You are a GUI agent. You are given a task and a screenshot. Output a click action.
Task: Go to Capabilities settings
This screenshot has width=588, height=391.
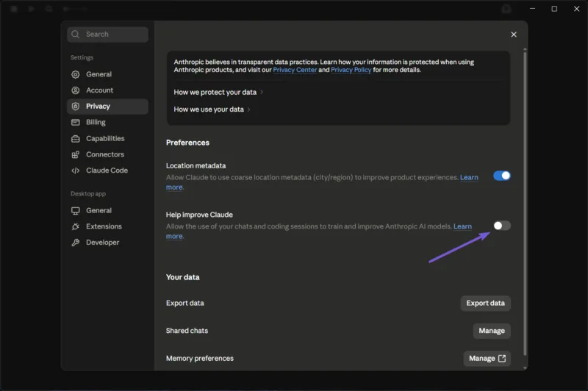(x=107, y=139)
